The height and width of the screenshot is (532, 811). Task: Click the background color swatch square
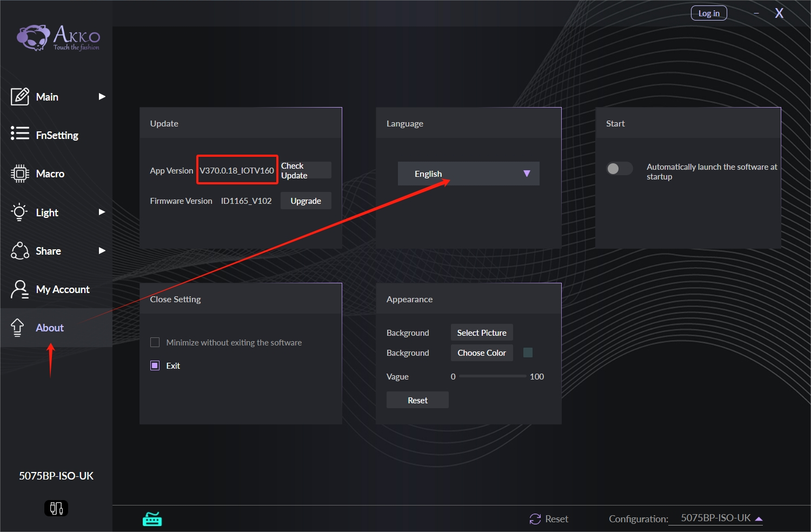point(528,353)
